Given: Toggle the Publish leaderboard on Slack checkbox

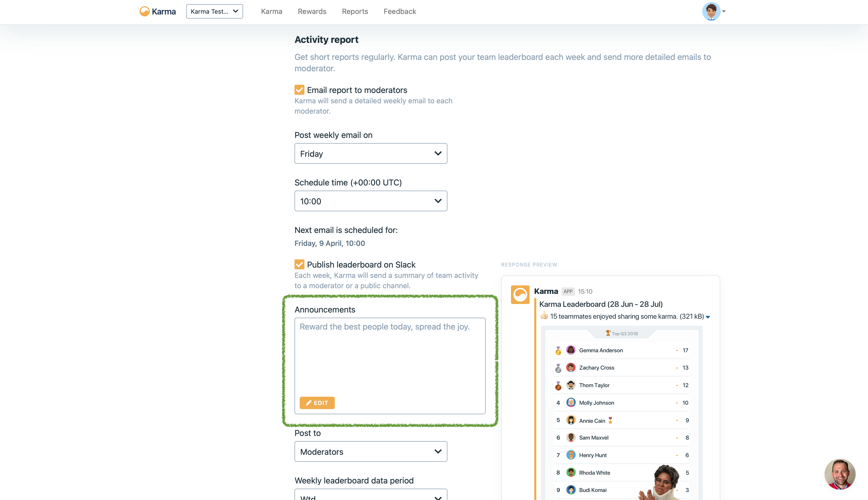Looking at the screenshot, I should 299,264.
